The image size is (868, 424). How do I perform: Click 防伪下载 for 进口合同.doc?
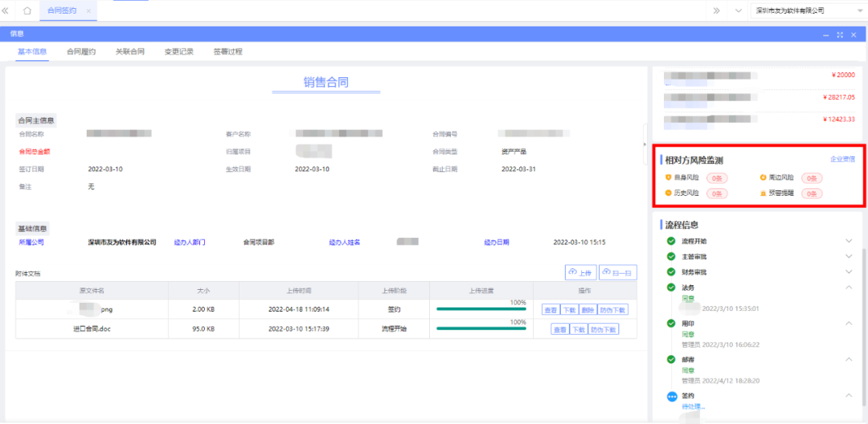click(604, 329)
